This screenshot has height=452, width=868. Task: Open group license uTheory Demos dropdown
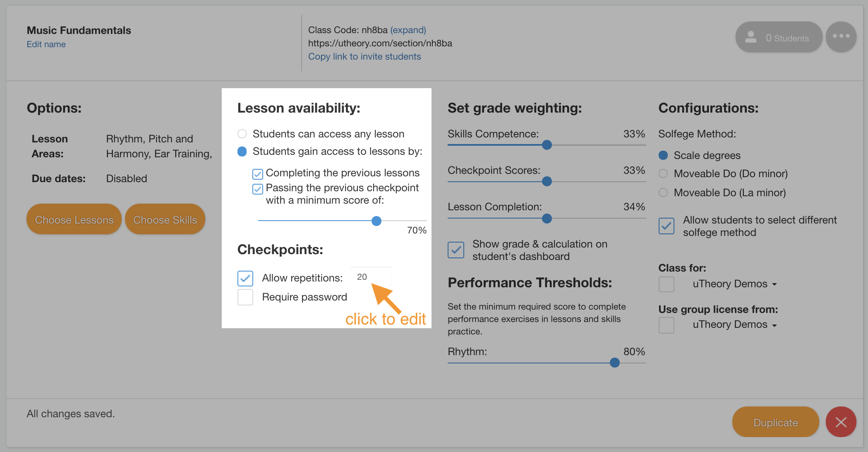pos(735,325)
